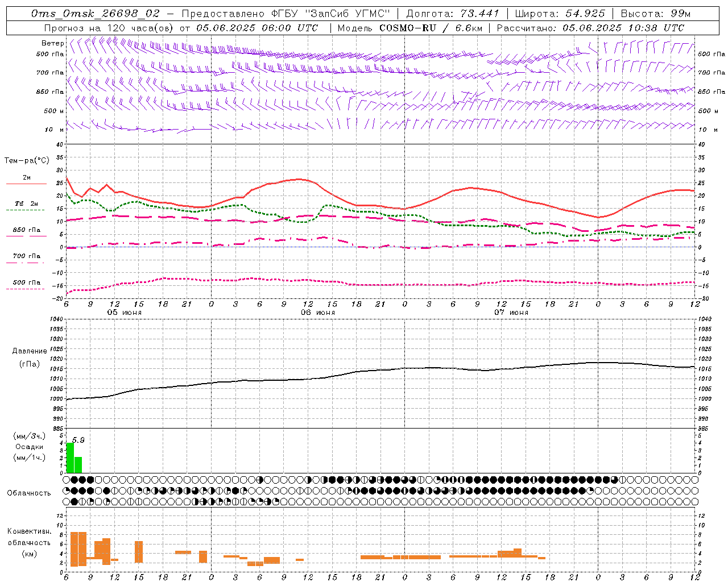Click the tall green precipitation bar
Image resolution: width=728 pixels, height=582 pixels.
click(x=70, y=458)
